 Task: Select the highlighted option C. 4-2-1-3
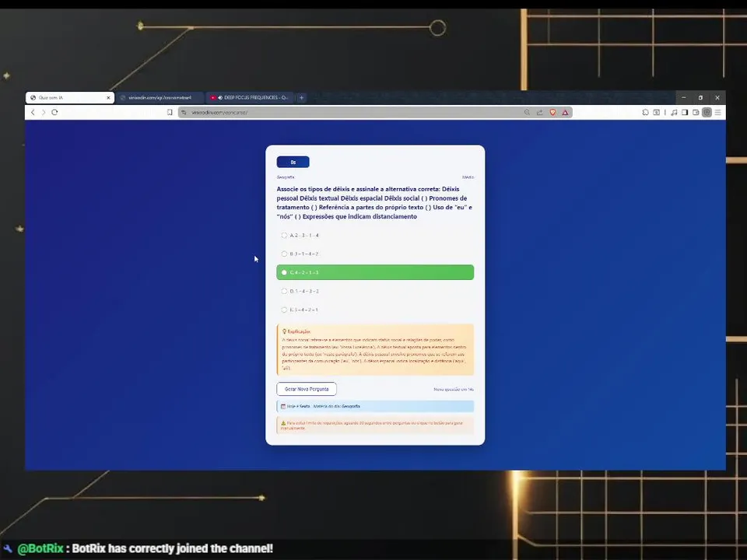point(375,272)
